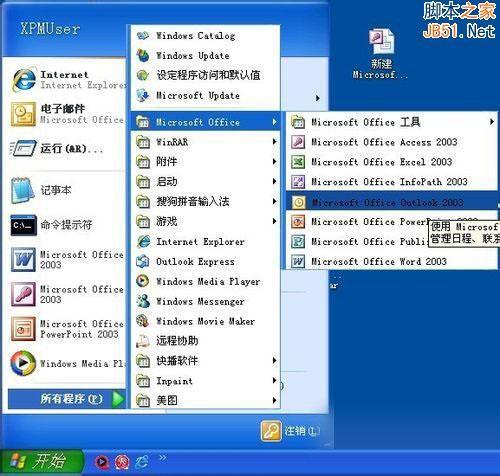The image size is (500, 476).
Task: Launch Internet Explorer from programs list
Action: [x=205, y=241]
